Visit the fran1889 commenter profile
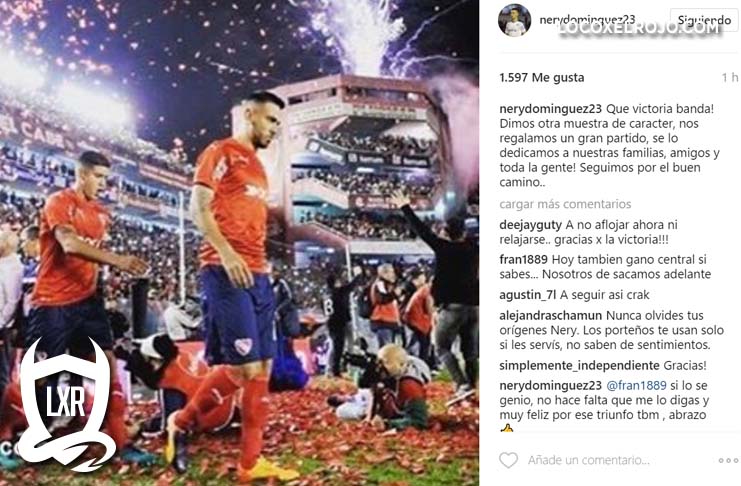This screenshot has height=486, width=741. click(523, 260)
